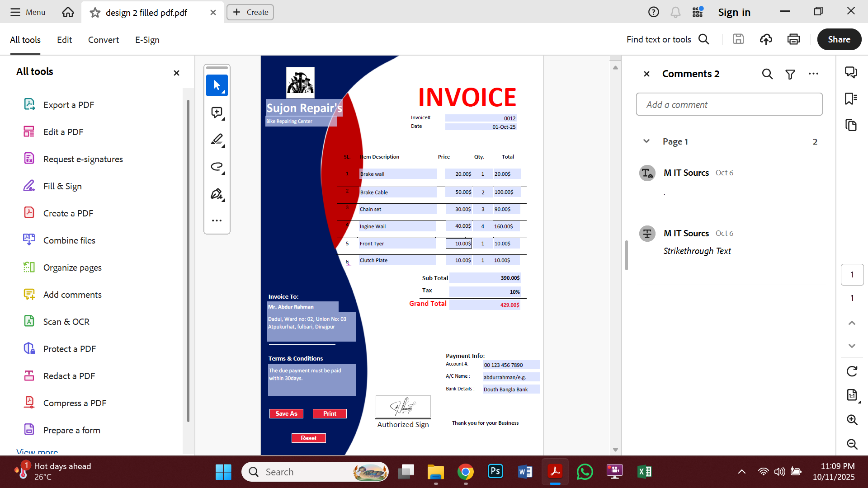This screenshot has height=488, width=868.
Task: Toggle the comments pane icon
Action: pos(851,72)
